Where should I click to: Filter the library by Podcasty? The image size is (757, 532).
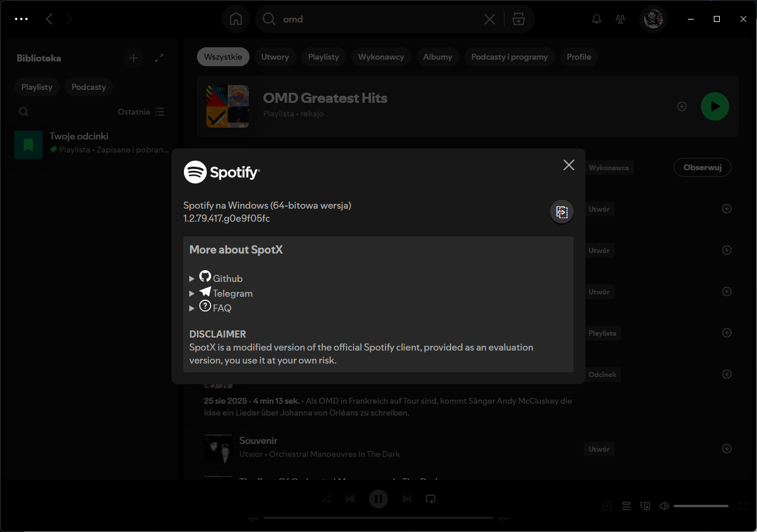click(89, 87)
